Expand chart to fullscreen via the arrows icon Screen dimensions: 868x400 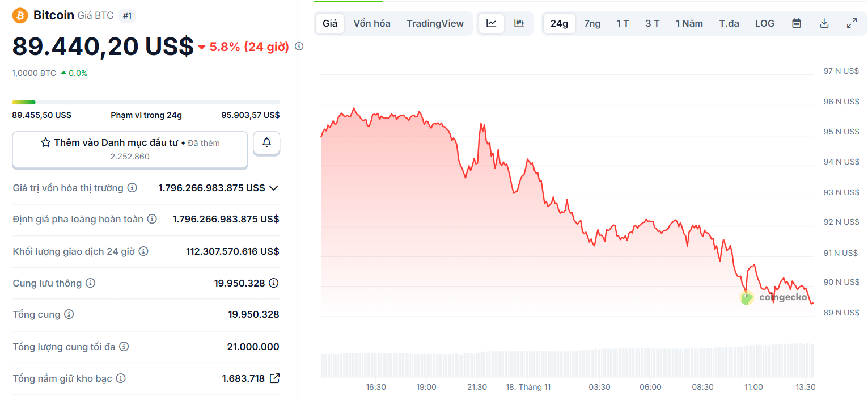[x=852, y=23]
